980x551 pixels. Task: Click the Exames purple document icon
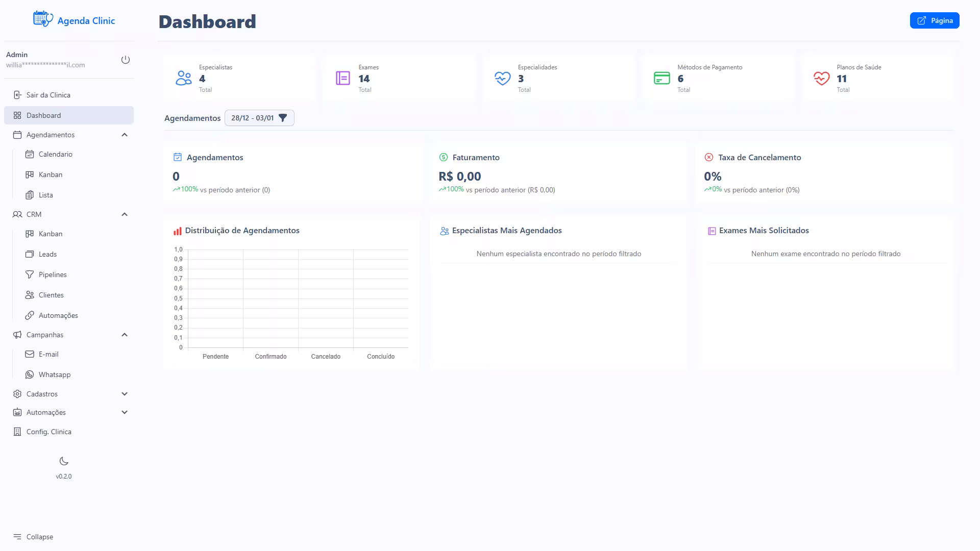pyautogui.click(x=343, y=78)
